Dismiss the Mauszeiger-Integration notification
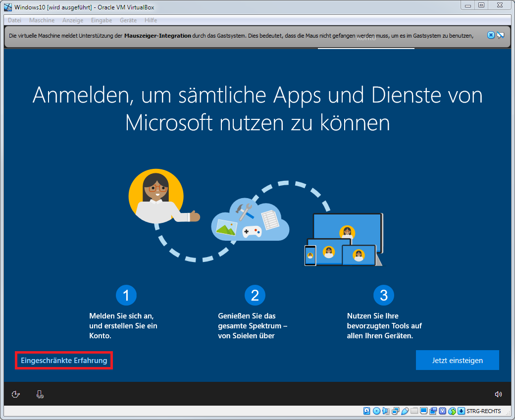Viewport: 515px width, 420px height. pos(490,35)
